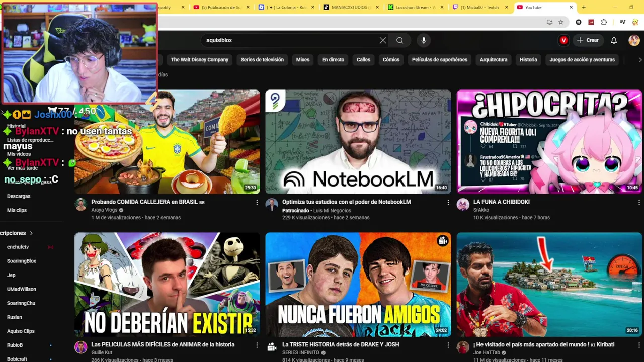Click La TRISTE HISTORIA detrás de DRAKE title
This screenshot has width=644, height=362.
(341, 345)
